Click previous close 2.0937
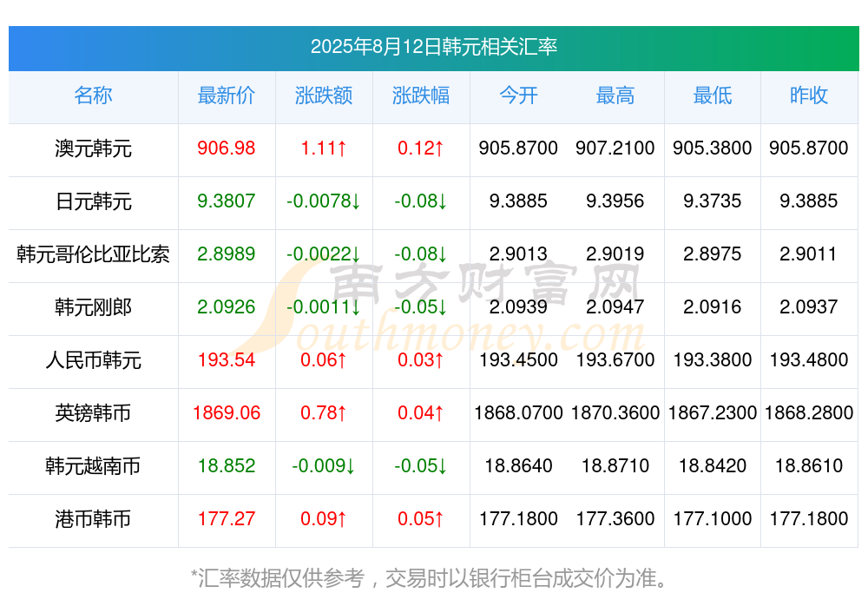Viewport: 868px width, 606px height. pyautogui.click(x=809, y=306)
